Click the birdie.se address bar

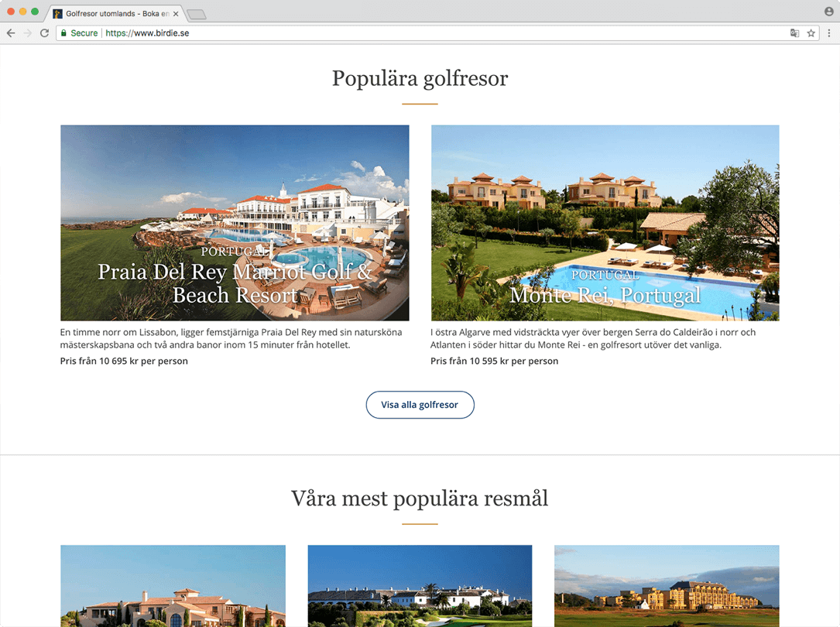[423, 33]
